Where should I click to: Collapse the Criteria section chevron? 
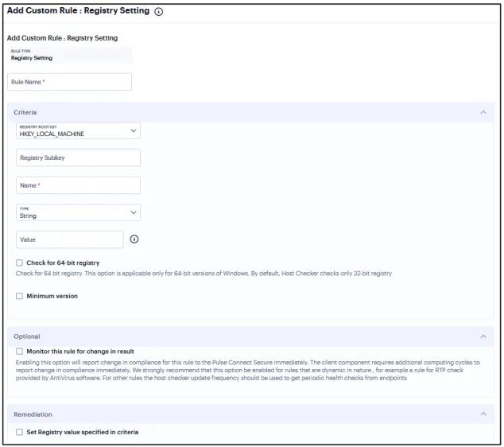click(483, 112)
